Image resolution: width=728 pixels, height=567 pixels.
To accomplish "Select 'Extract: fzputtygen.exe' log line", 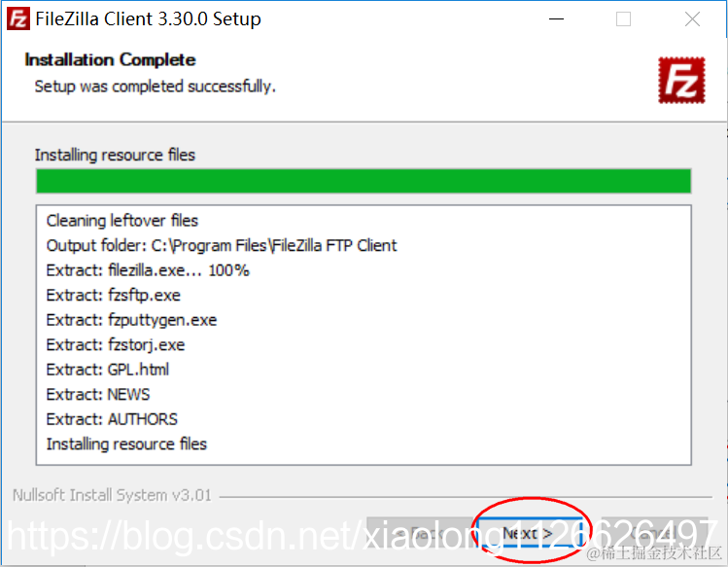I will tap(131, 320).
